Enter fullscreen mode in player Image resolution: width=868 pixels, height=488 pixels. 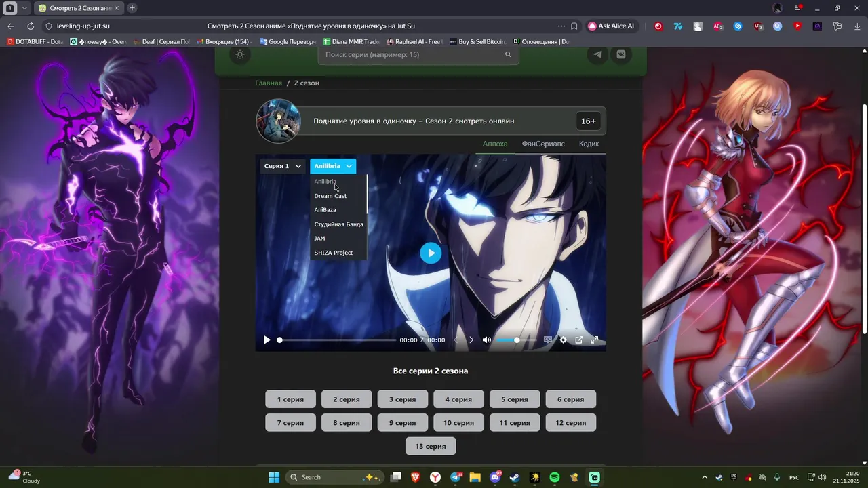[x=595, y=340]
